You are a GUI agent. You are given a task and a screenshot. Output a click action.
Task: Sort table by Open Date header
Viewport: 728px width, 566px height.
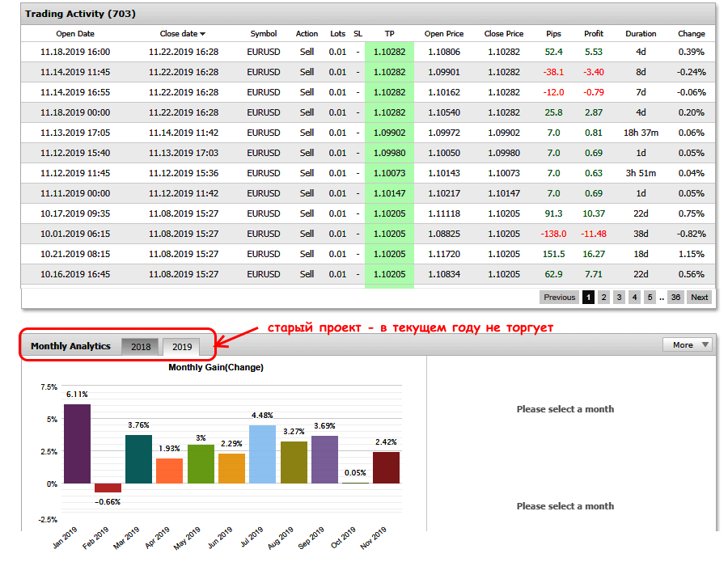(75, 34)
